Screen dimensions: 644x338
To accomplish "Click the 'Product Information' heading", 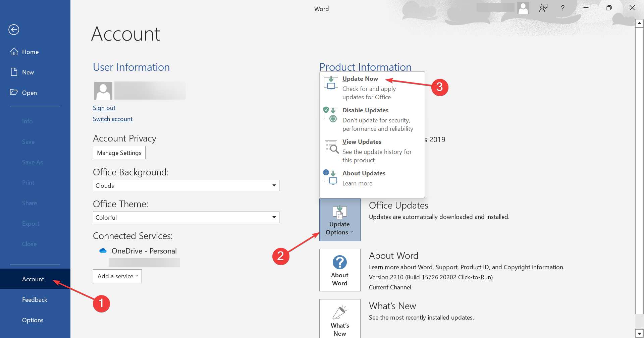I will pyautogui.click(x=365, y=67).
